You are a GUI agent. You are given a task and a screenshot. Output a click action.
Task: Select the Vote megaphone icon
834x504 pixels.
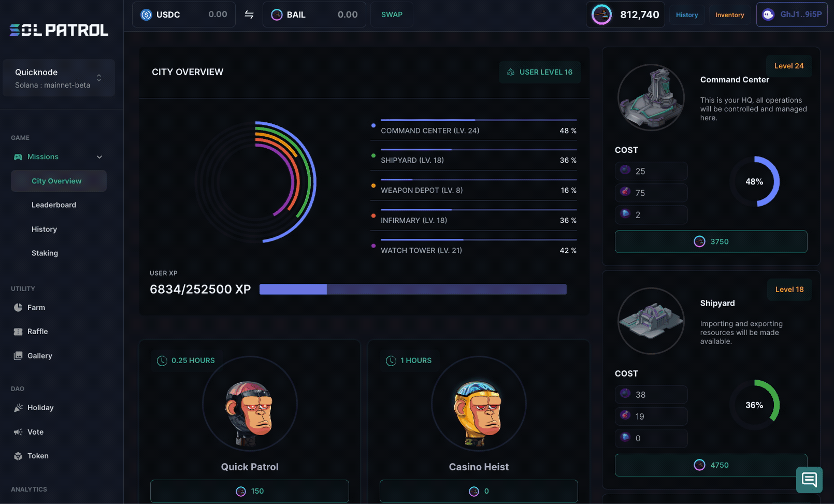(18, 432)
